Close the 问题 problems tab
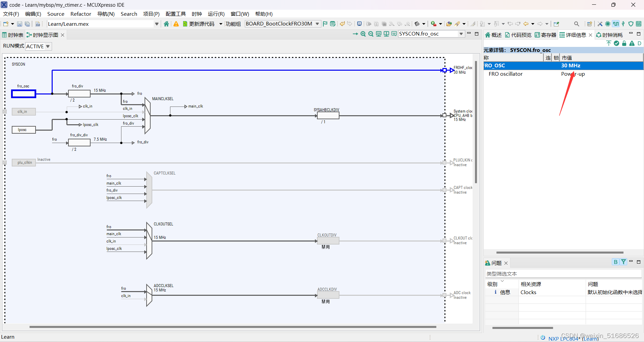Image resolution: width=644 pixels, height=342 pixels. [x=506, y=263]
